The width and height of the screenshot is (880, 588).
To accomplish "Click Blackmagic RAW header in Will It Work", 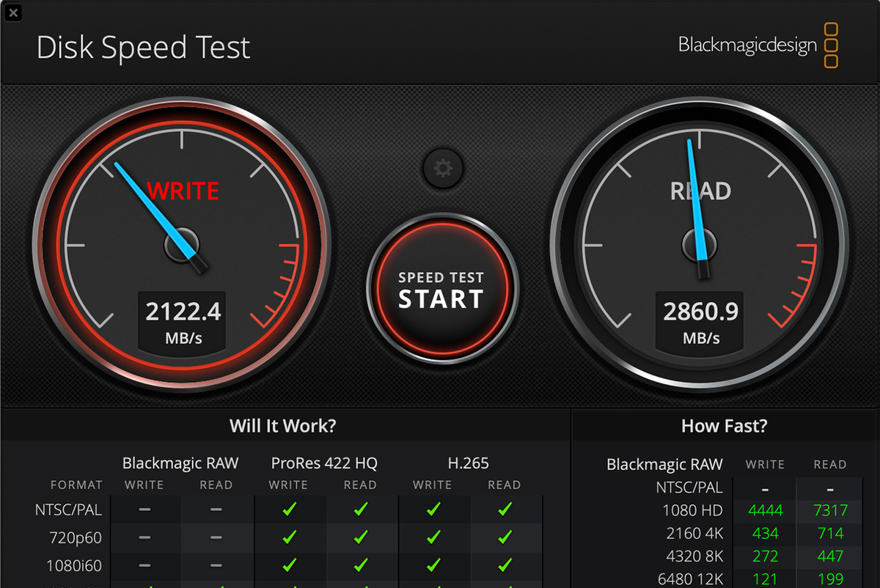I will (180, 463).
